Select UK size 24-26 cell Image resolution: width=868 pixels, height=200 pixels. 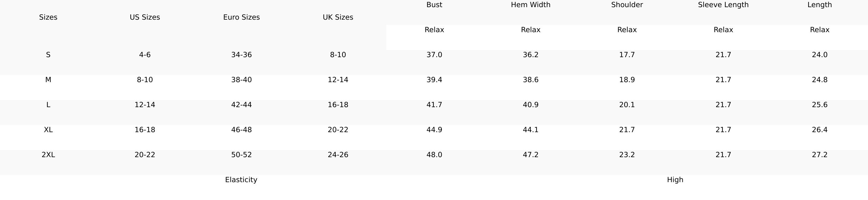pos(338,154)
